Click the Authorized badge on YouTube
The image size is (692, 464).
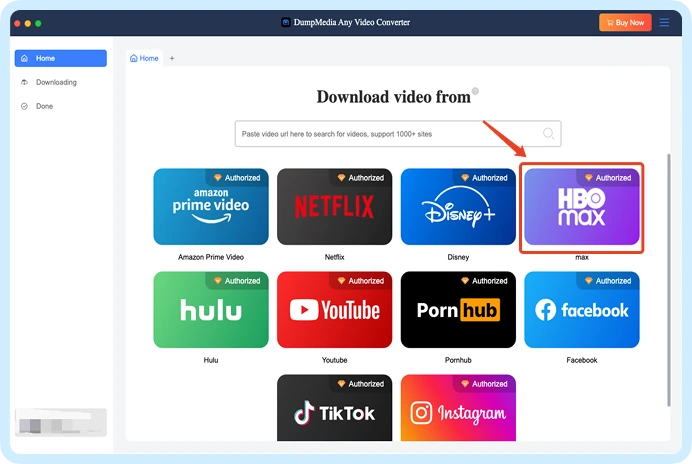[361, 281]
